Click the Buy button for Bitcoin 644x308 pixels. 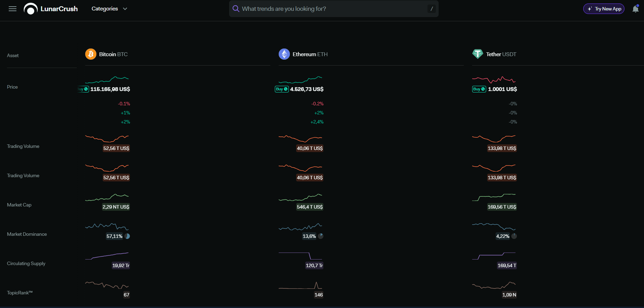pyautogui.click(x=83, y=89)
